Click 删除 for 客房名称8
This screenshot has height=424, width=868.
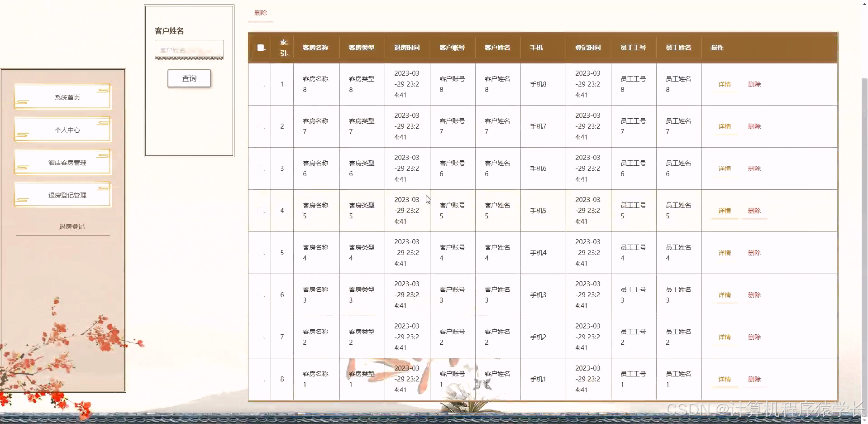[754, 84]
